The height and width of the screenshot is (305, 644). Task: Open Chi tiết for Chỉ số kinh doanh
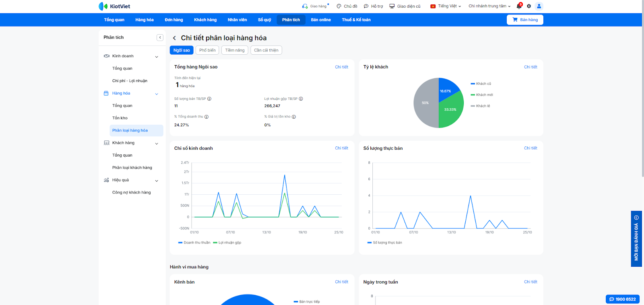(x=342, y=148)
